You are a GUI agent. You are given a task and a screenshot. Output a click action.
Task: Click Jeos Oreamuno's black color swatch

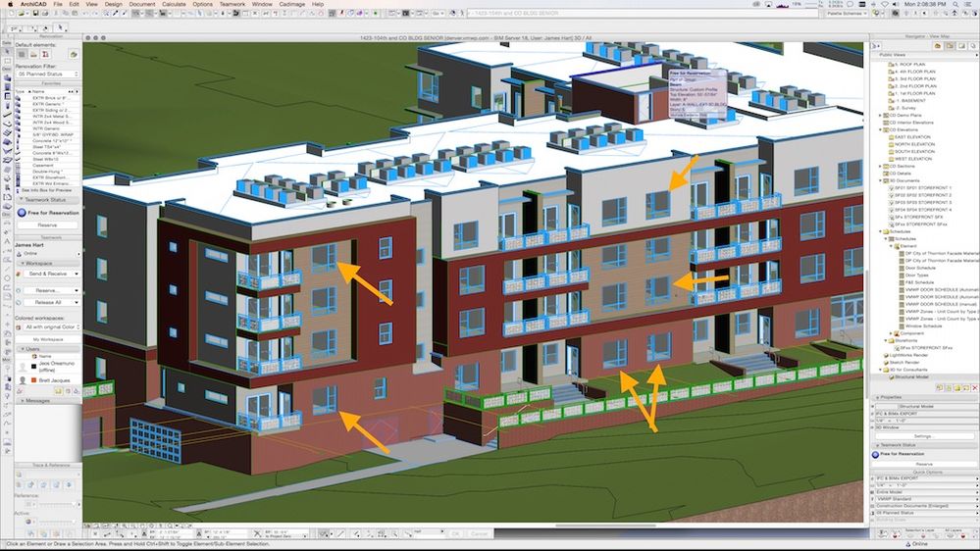click(33, 367)
